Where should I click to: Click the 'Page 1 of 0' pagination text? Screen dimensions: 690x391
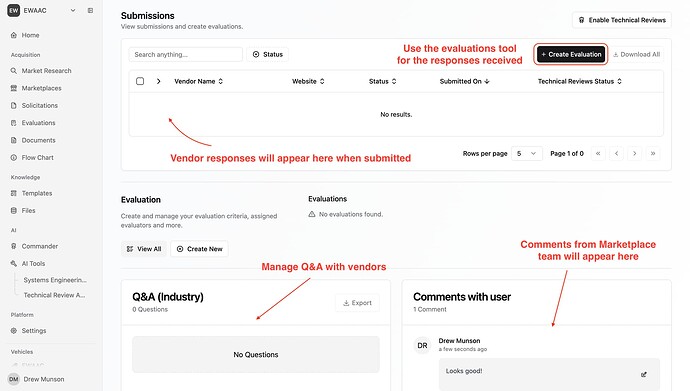click(x=567, y=153)
